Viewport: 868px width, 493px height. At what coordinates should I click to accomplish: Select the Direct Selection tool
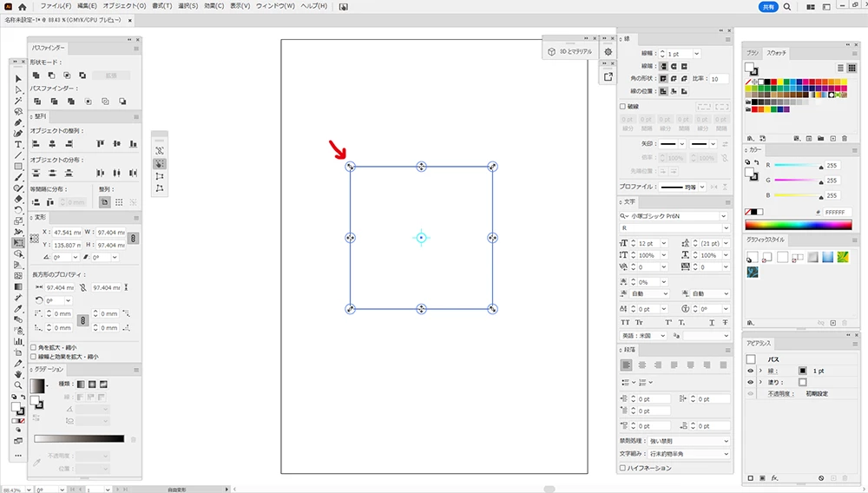(17, 89)
